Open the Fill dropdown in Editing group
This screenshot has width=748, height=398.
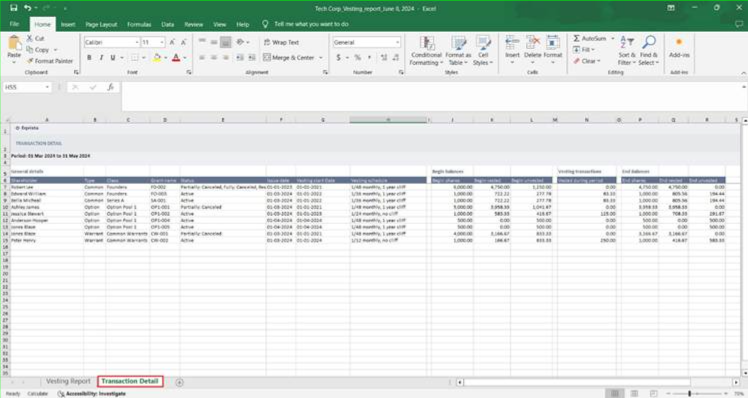(x=584, y=50)
